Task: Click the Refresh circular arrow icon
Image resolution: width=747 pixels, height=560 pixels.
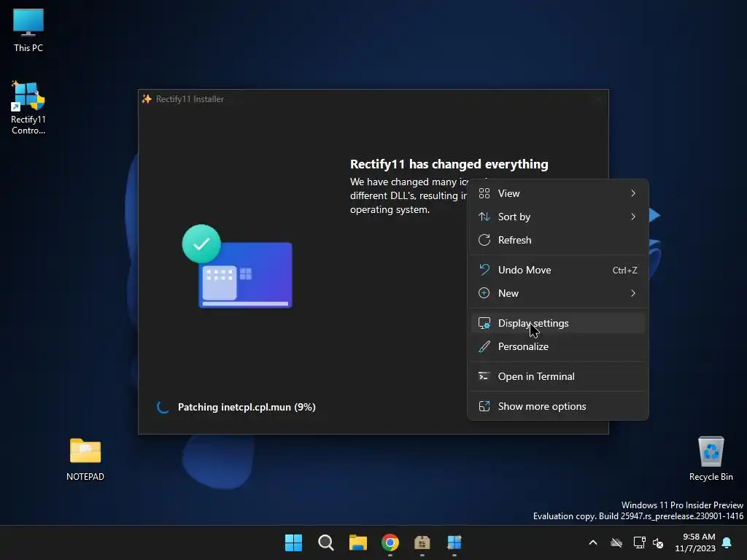Action: [x=484, y=240]
